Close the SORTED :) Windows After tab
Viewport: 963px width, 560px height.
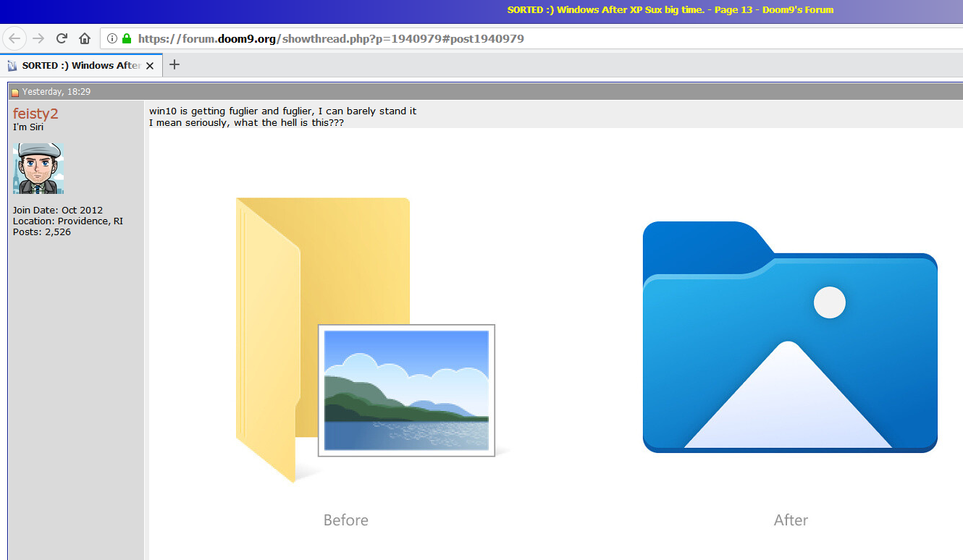150,65
